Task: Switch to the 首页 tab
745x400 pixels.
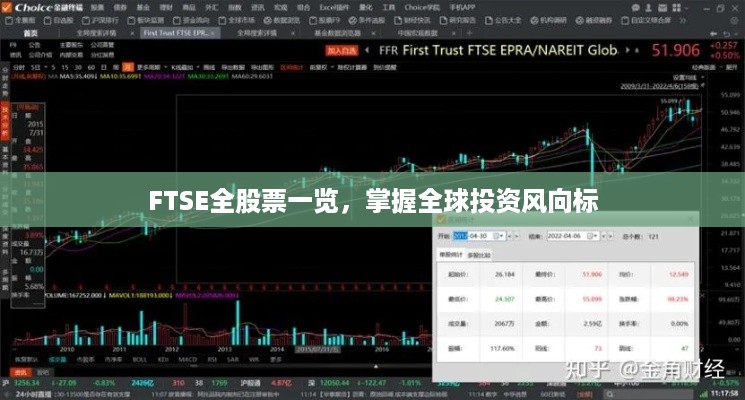Action: tap(30, 33)
